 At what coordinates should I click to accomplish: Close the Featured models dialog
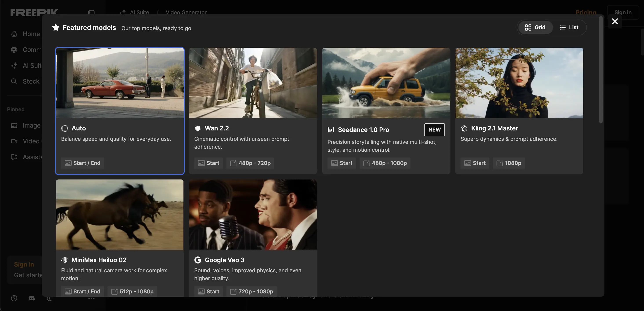point(615,21)
